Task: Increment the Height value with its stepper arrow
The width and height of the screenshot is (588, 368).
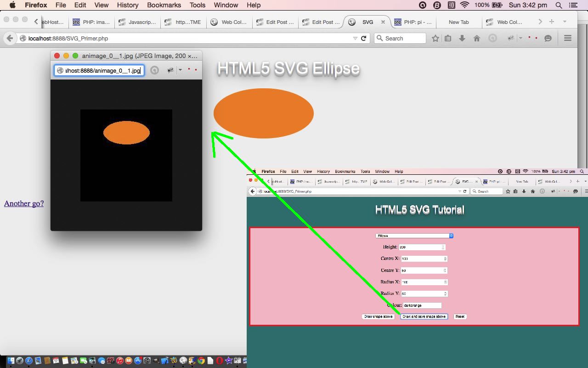Action: (442, 246)
